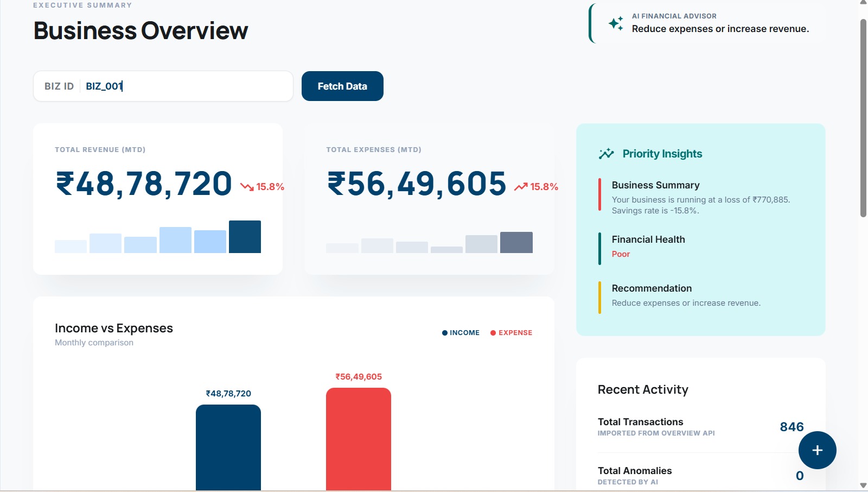The width and height of the screenshot is (868, 492).
Task: Select the darkest bar in revenue sparkline
Action: click(245, 237)
